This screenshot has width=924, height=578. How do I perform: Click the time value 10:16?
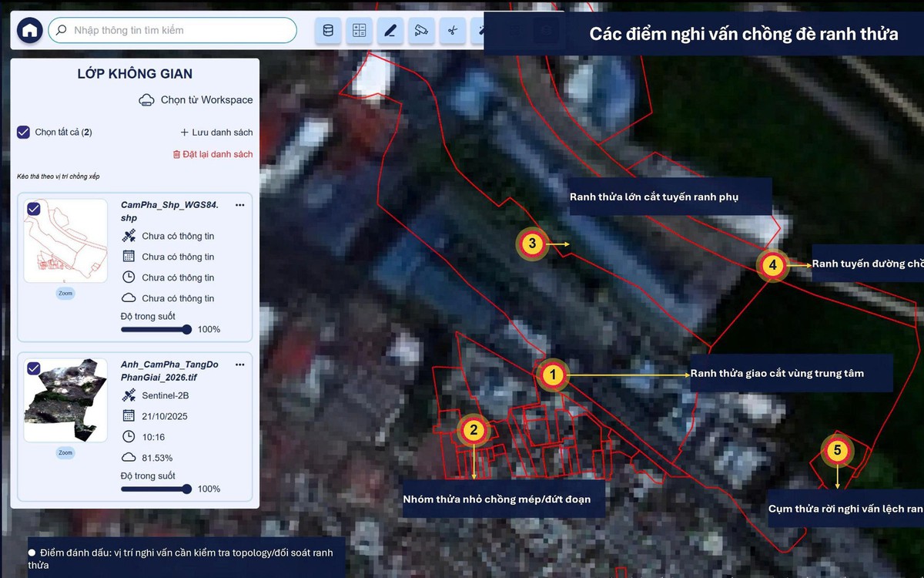pyautogui.click(x=153, y=437)
